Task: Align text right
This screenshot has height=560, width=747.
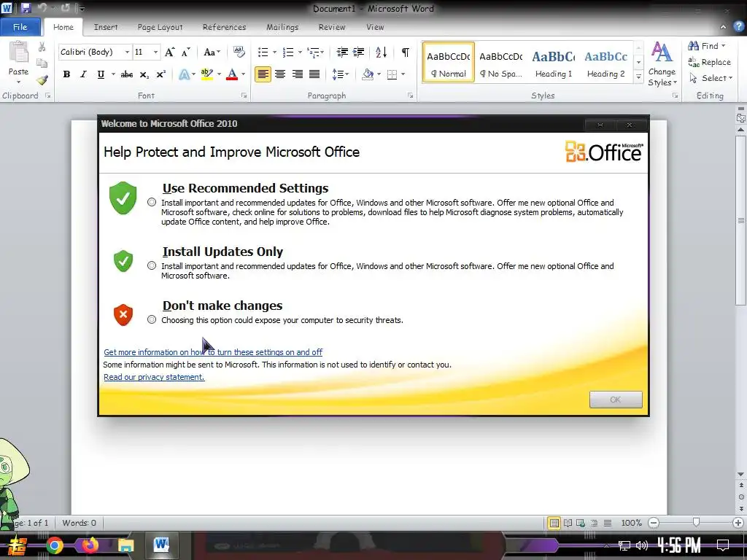Action: click(x=298, y=74)
